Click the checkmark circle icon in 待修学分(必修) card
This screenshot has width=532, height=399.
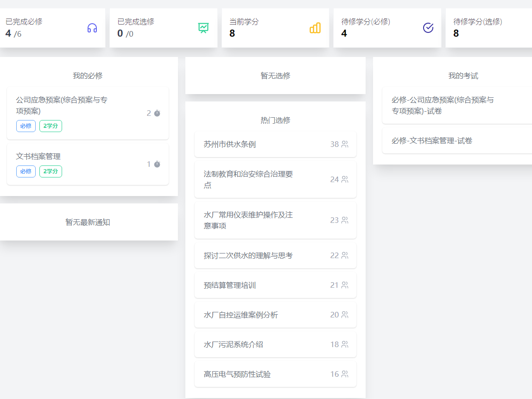(x=428, y=28)
